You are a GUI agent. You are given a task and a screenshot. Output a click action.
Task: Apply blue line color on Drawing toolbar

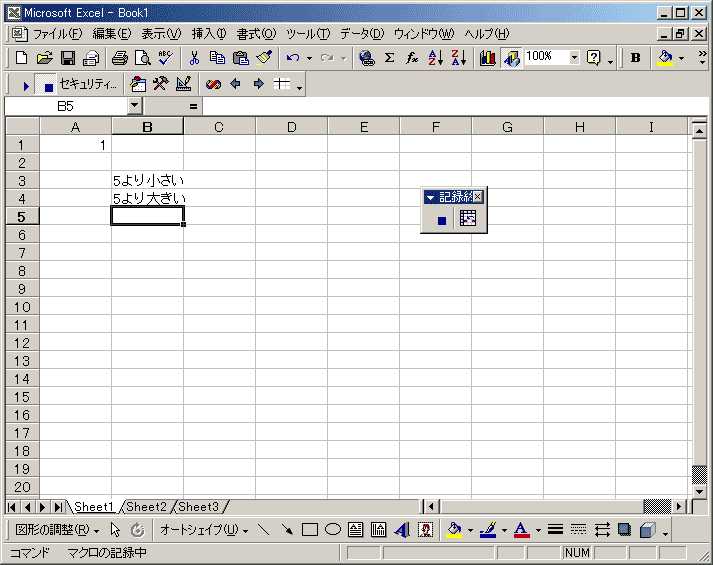pos(488,530)
